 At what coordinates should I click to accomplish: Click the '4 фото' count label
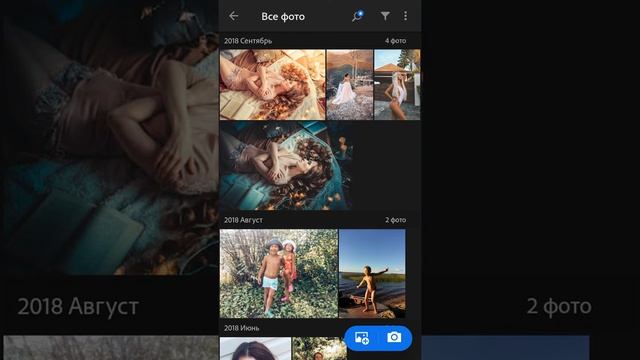tap(395, 41)
